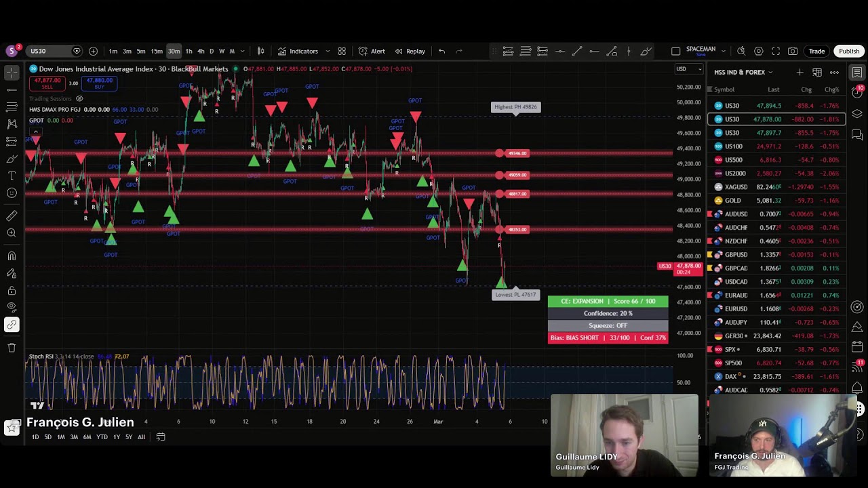868x488 pixels.
Task: Click the BUY 47,880.00 button
Action: tap(99, 83)
